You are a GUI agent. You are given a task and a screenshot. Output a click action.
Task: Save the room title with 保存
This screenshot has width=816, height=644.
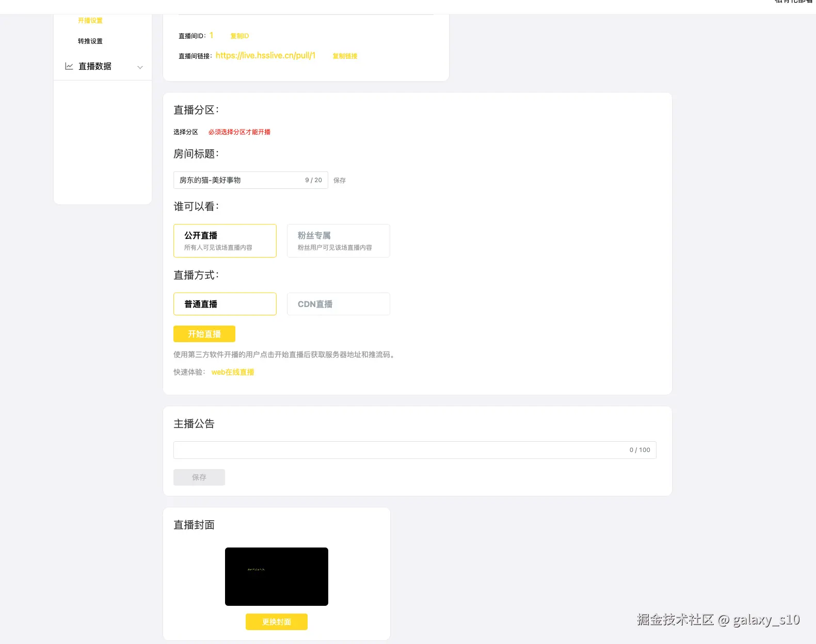(x=340, y=181)
